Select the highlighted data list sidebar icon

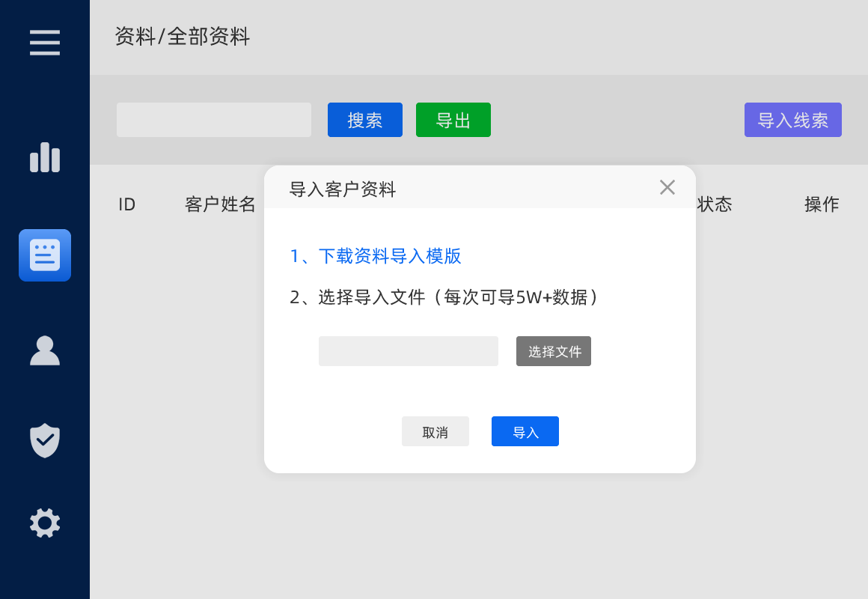click(x=45, y=255)
